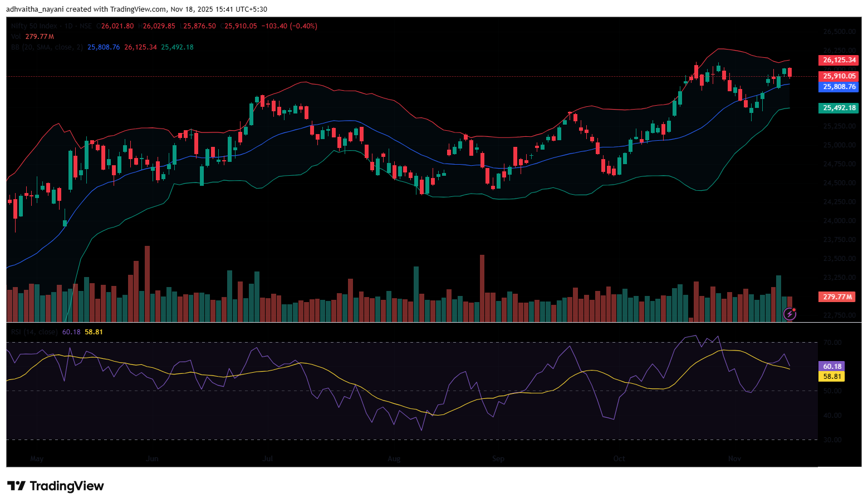This screenshot has height=504, width=868.
Task: Click the TradingView logo icon
Action: pos(16,486)
